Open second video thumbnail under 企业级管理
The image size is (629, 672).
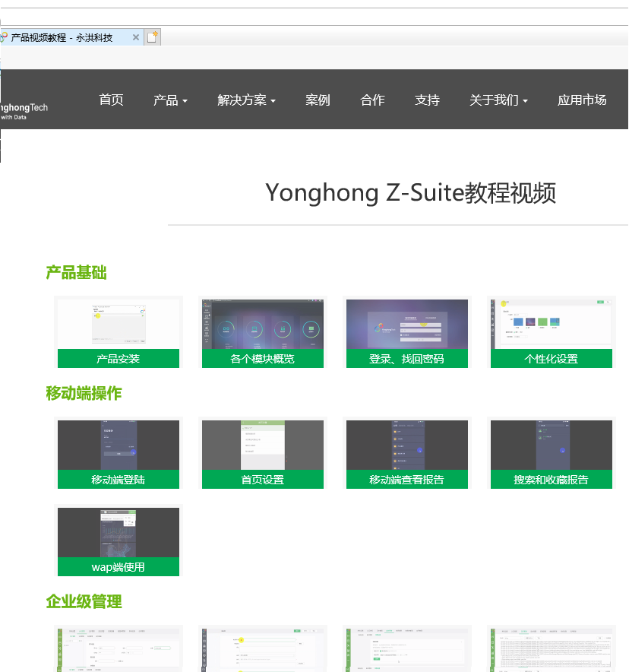pyautogui.click(x=263, y=650)
